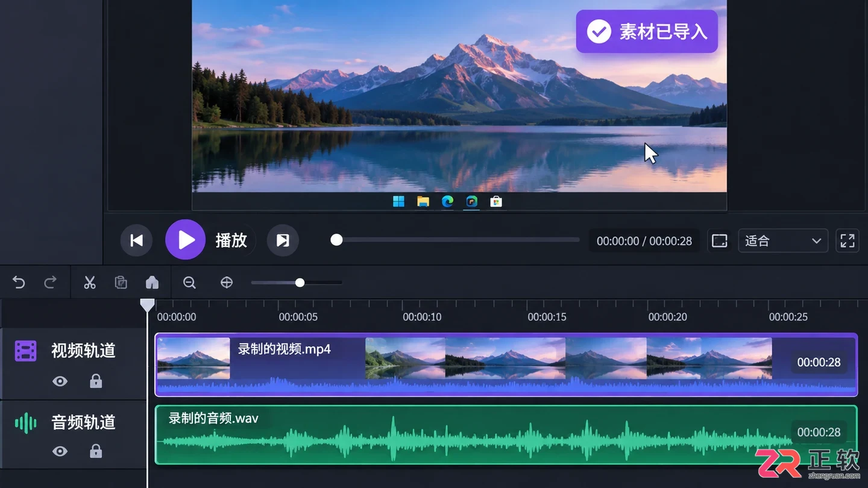
Task: Undo the last edit
Action: [19, 283]
